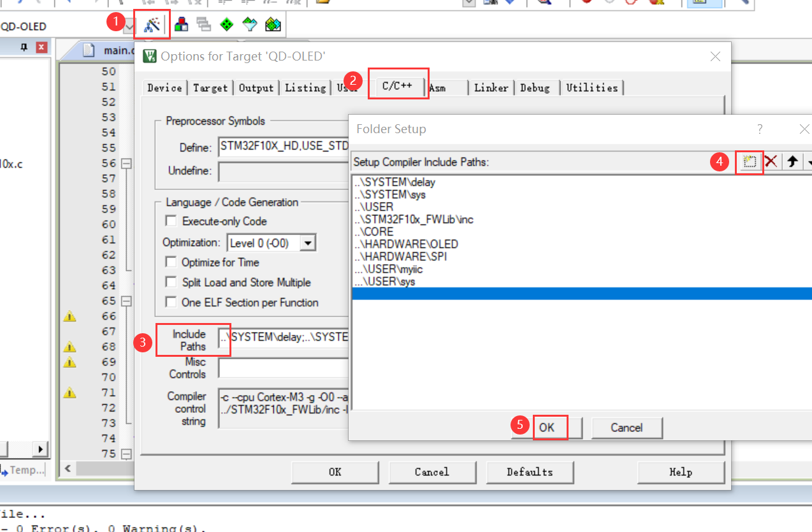Screen dimensions: 812x532
Task: Select ..\STM32F10x_FWLib\inc path
Action: click(414, 219)
